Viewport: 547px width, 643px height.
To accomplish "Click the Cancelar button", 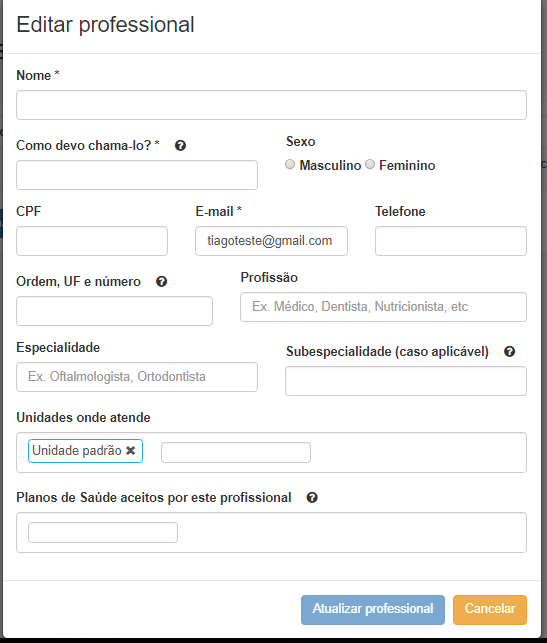I will [x=490, y=610].
